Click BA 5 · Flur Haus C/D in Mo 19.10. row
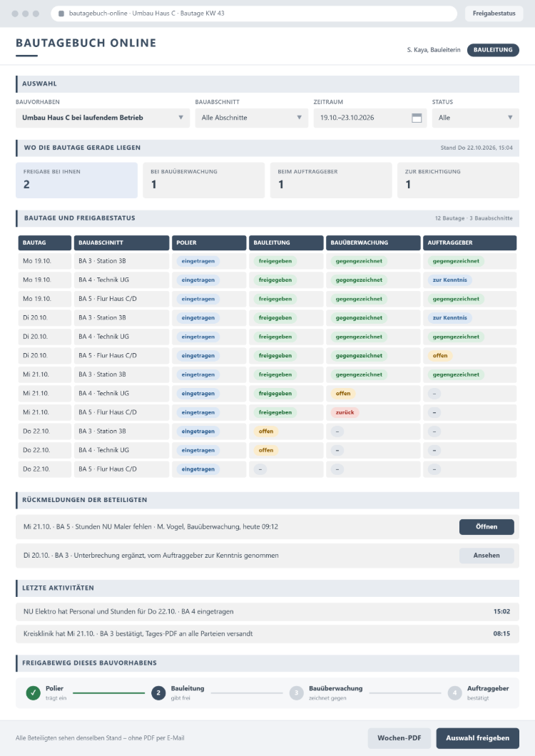This screenshot has height=756, width=535. [x=108, y=298]
